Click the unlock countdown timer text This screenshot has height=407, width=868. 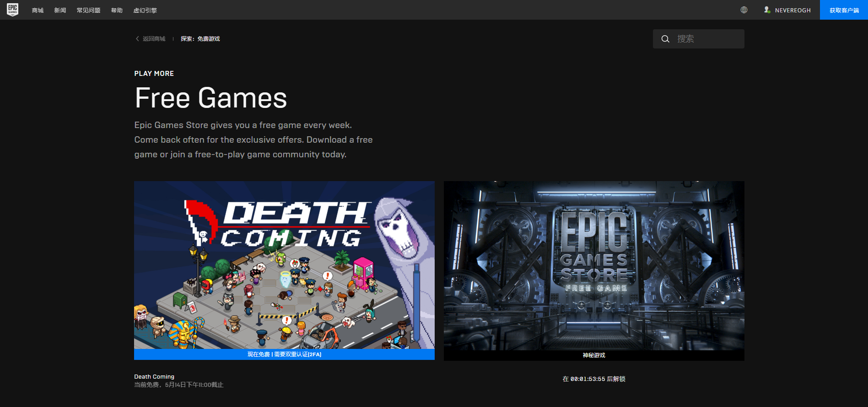[x=594, y=379]
